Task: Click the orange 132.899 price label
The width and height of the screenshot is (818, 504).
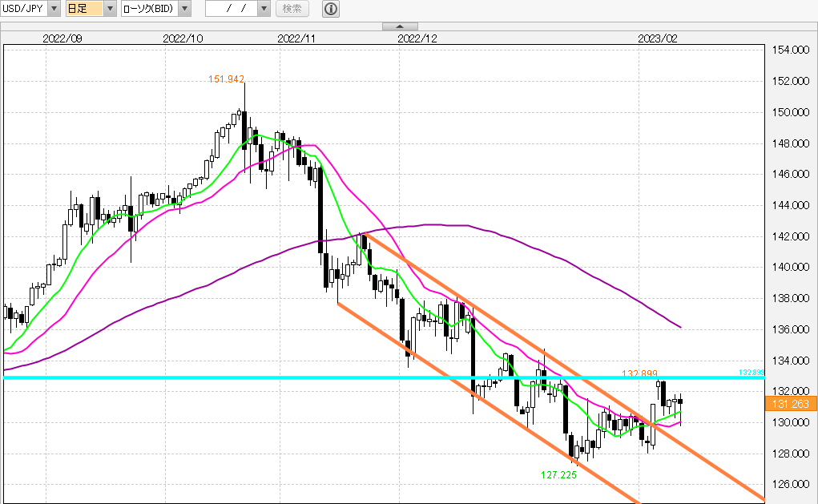Action: (x=639, y=373)
